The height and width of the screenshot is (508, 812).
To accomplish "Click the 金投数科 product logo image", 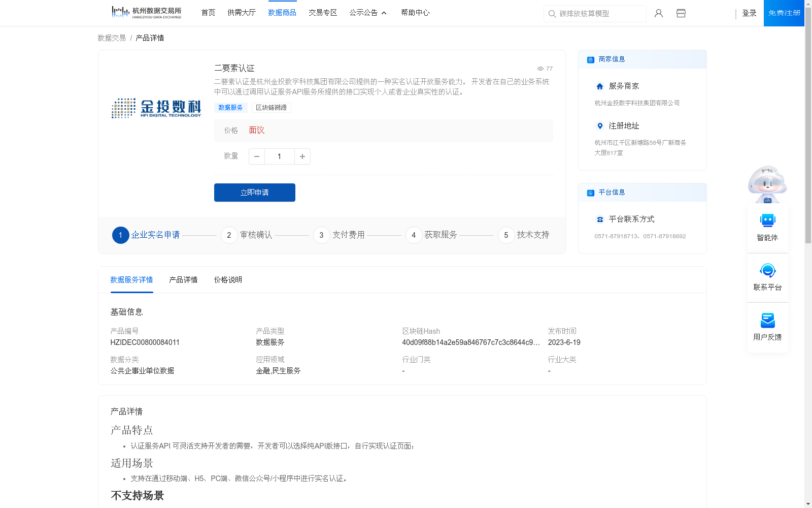I will [156, 108].
